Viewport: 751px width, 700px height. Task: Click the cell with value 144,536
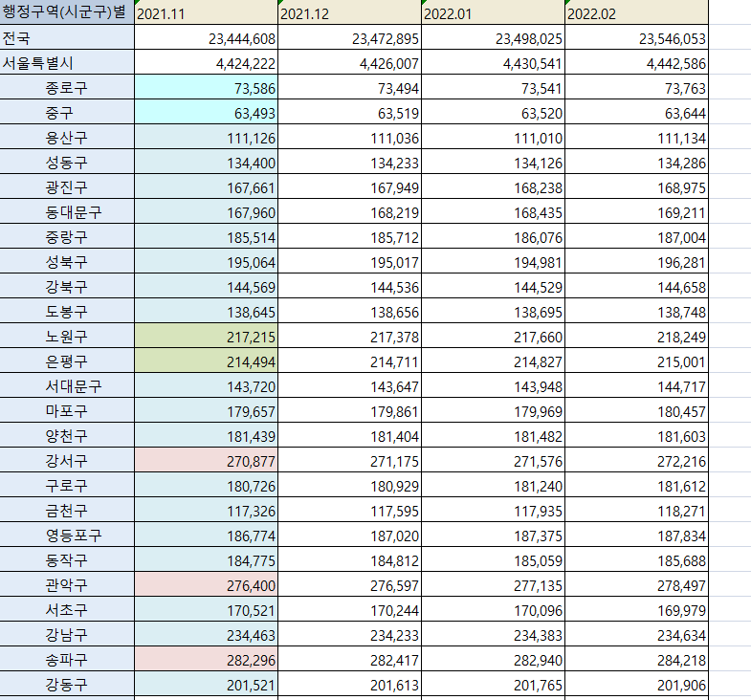point(349,286)
